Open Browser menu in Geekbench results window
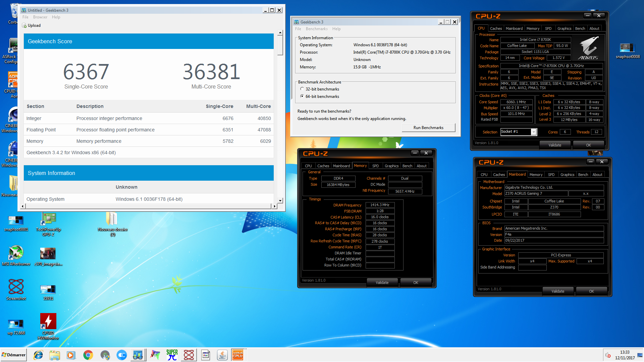Screen dimensions: 644x362 click(40, 17)
